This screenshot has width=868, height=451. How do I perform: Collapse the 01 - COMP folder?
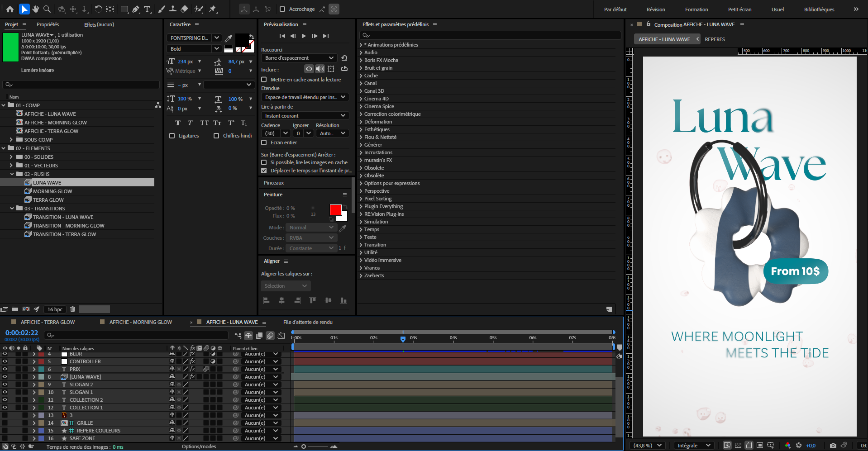coord(4,105)
